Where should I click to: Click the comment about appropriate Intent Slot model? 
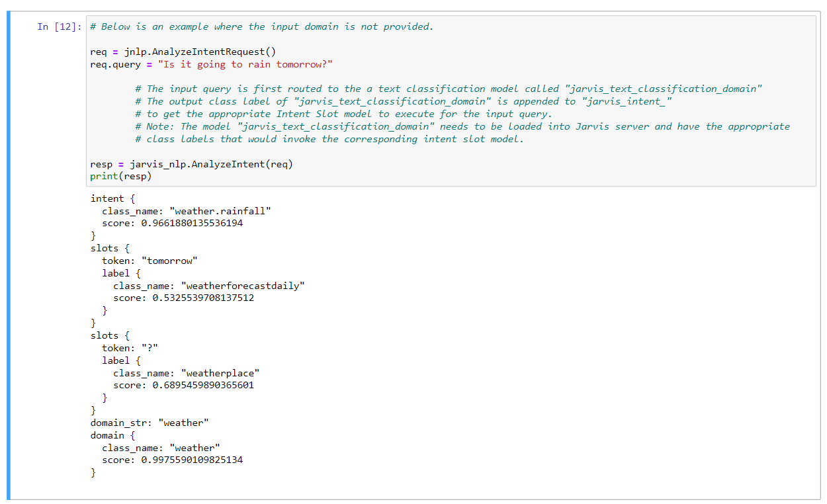343,114
